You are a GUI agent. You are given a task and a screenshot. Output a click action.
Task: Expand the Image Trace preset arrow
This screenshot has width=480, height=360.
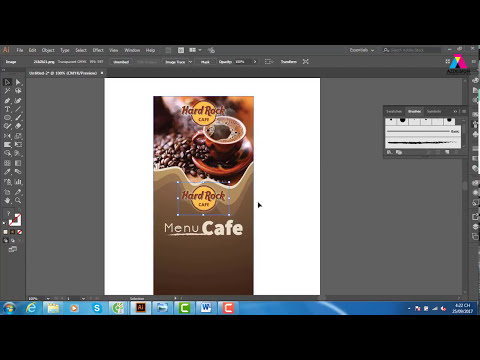pyautogui.click(x=190, y=62)
